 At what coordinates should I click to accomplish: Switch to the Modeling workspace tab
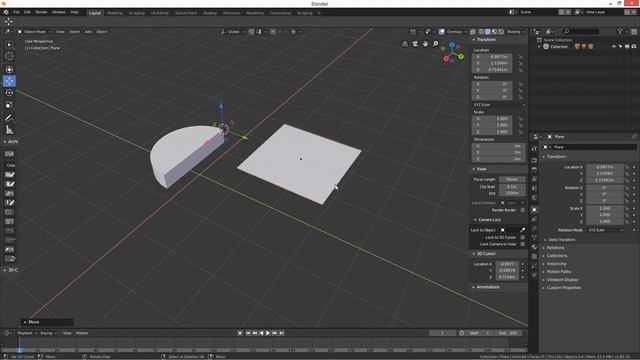click(115, 13)
